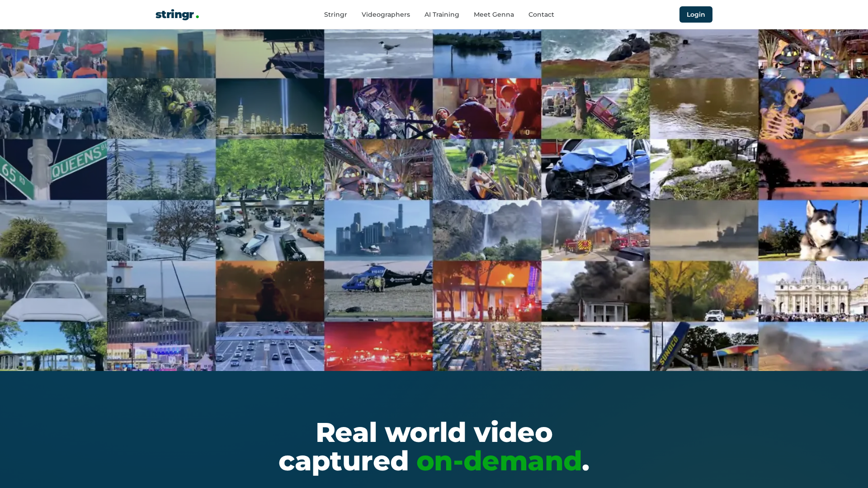Screen dimensions: 868x488
Task: Click the green 'on-demand' headline word
Action: pyautogui.click(x=499, y=461)
